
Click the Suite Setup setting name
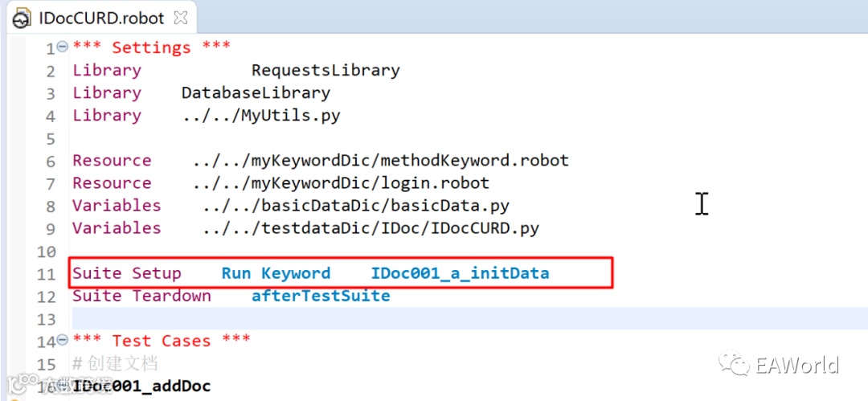(x=127, y=273)
